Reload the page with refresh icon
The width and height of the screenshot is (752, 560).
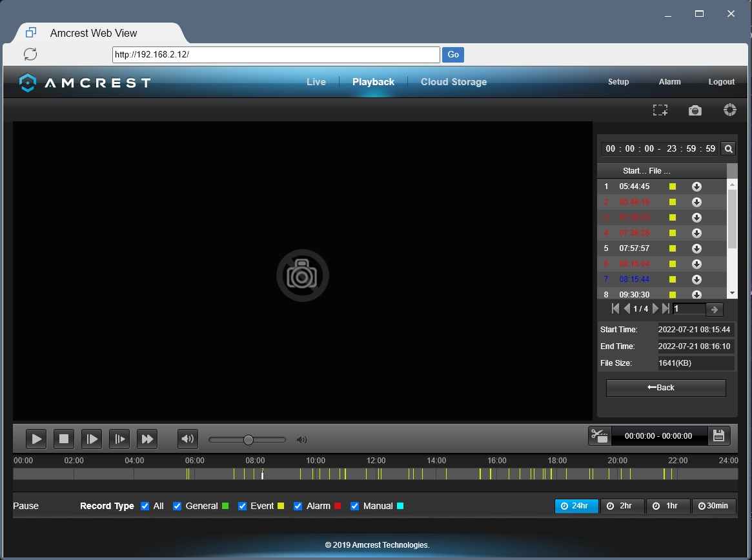pyautogui.click(x=30, y=54)
